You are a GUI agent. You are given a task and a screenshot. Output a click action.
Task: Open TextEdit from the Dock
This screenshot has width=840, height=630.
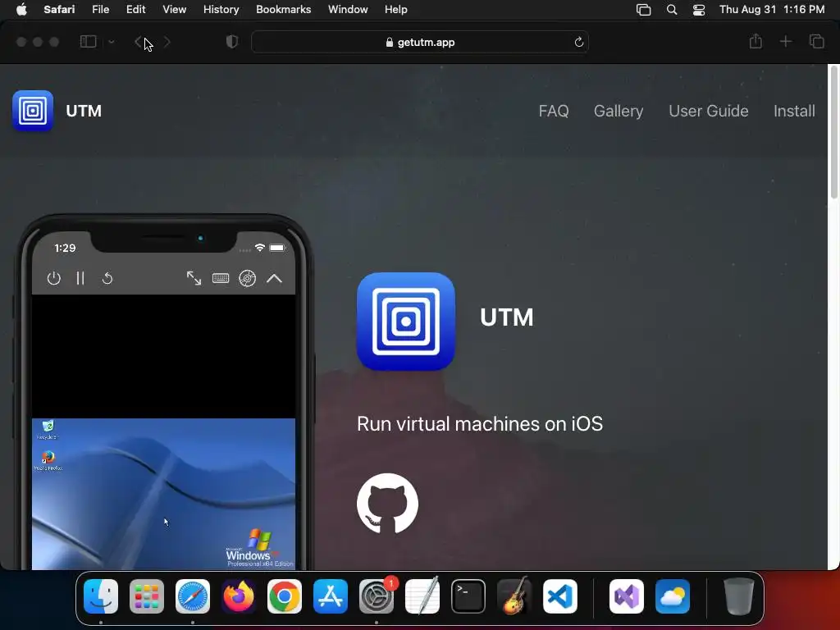[x=422, y=596]
